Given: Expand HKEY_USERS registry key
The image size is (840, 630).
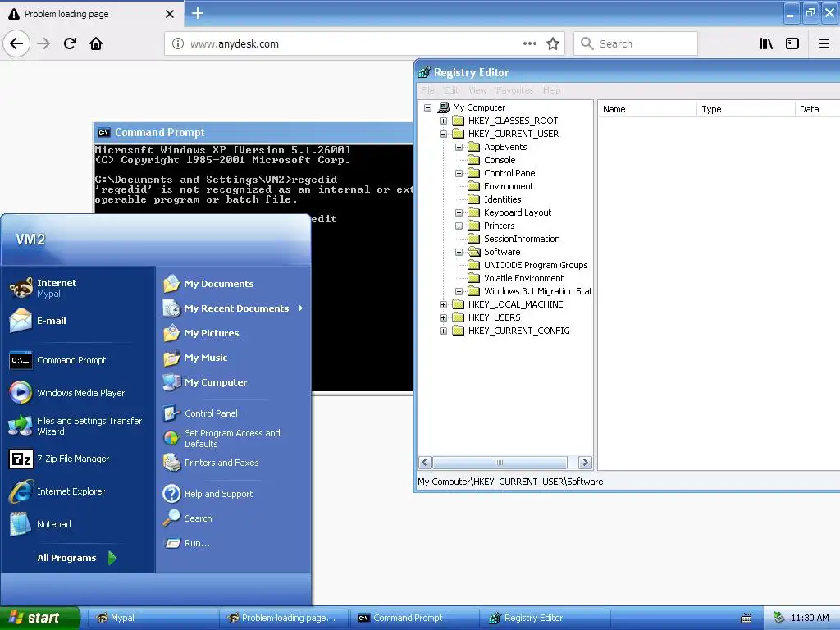Looking at the screenshot, I should click(443, 317).
